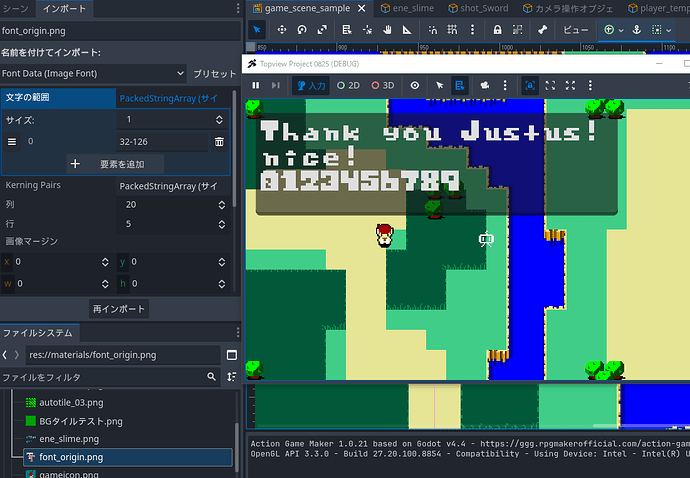Select the Pan hand tool
The height and width of the screenshot is (478, 690).
(387, 30)
